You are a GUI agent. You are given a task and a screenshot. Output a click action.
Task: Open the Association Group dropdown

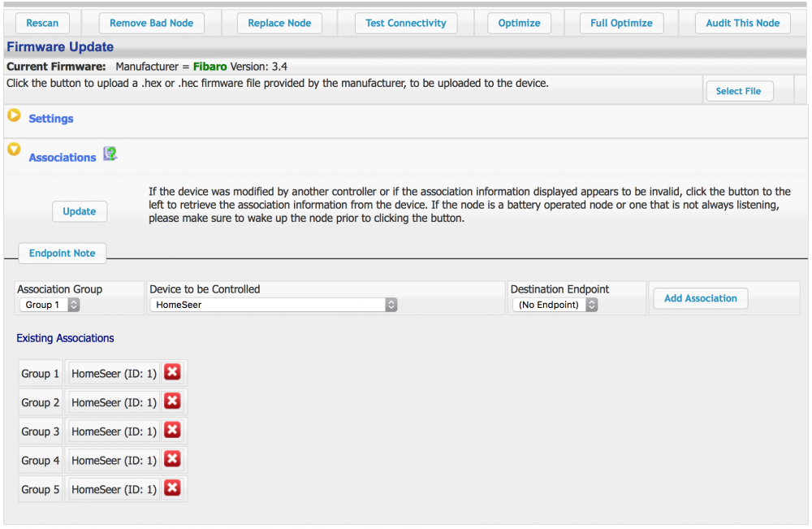pos(50,305)
